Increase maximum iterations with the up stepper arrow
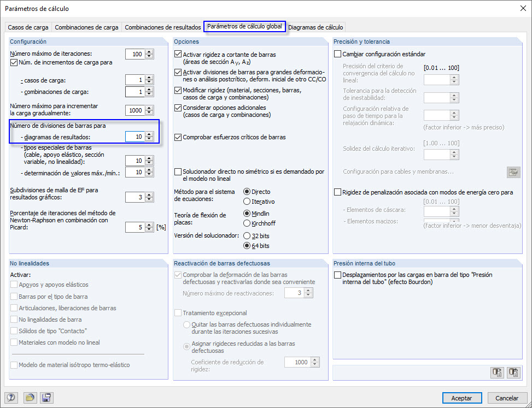 (148, 51)
